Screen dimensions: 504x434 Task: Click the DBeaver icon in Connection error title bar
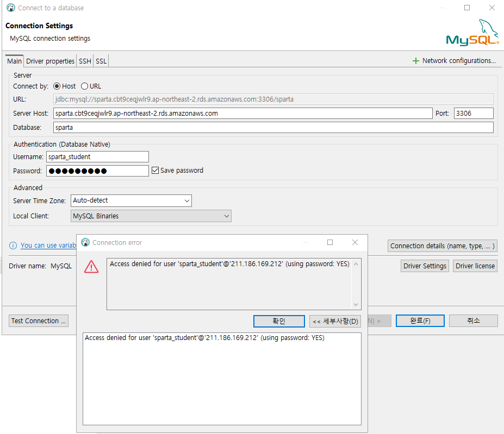(85, 242)
